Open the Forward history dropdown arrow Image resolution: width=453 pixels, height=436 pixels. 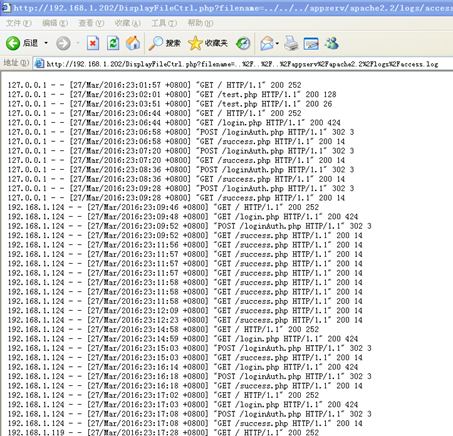click(78, 43)
